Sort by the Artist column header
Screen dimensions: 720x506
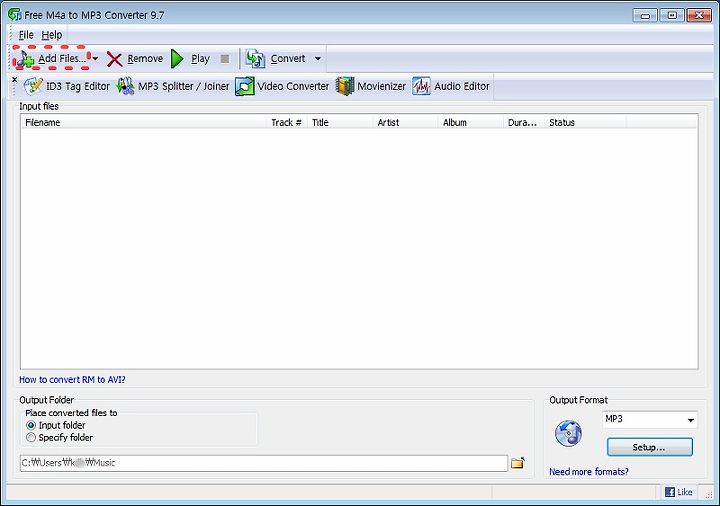pyautogui.click(x=405, y=123)
